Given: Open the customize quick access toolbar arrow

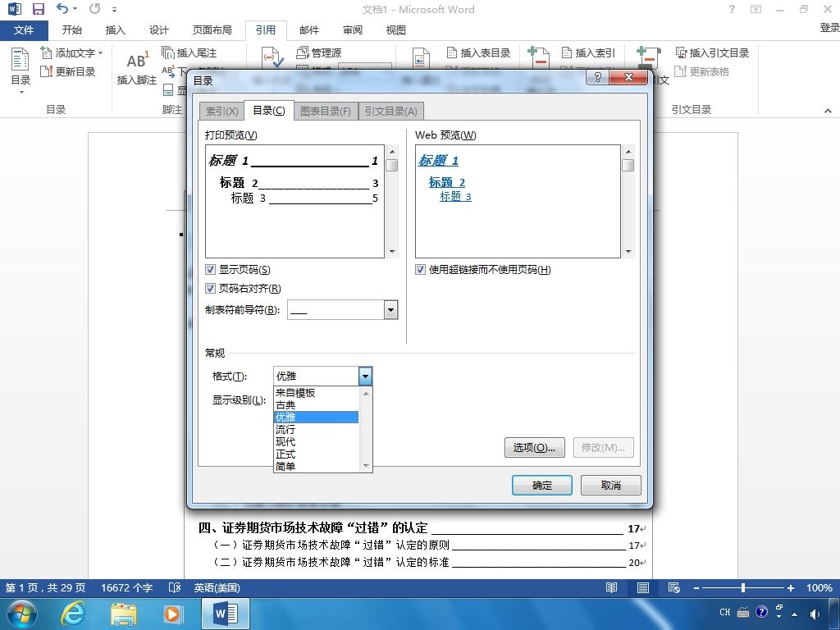Looking at the screenshot, I should [x=115, y=9].
